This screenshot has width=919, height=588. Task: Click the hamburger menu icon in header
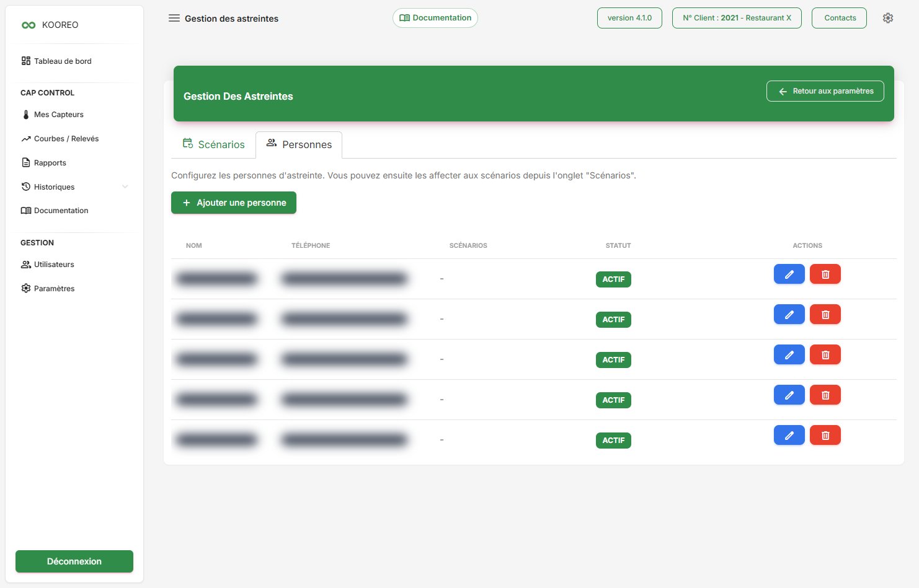pyautogui.click(x=174, y=18)
